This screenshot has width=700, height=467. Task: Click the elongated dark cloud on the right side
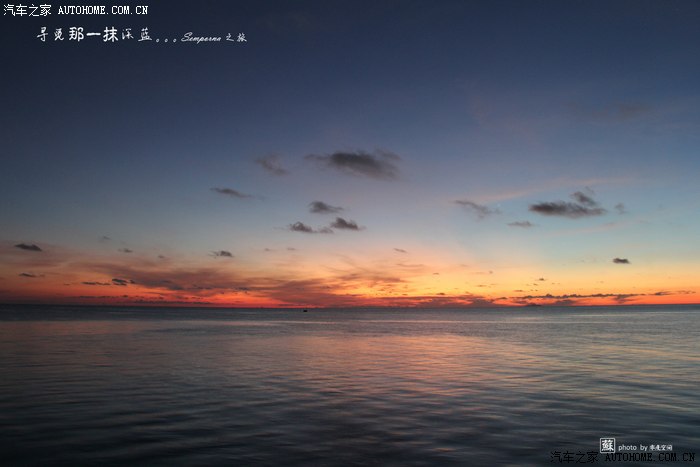[567, 208]
